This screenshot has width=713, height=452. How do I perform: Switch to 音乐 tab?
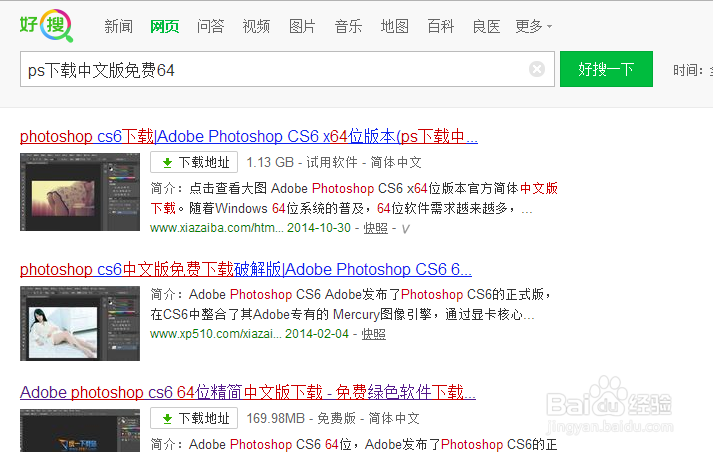click(348, 26)
